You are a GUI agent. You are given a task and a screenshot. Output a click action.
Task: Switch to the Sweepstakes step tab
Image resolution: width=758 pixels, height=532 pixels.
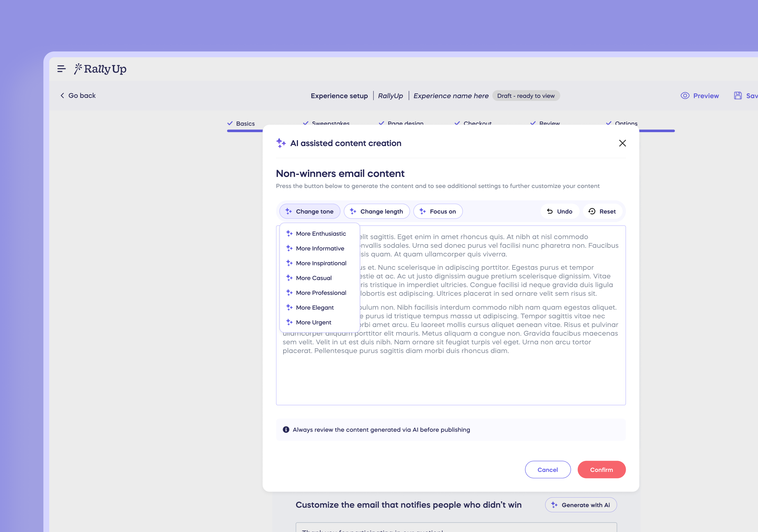coord(326,123)
